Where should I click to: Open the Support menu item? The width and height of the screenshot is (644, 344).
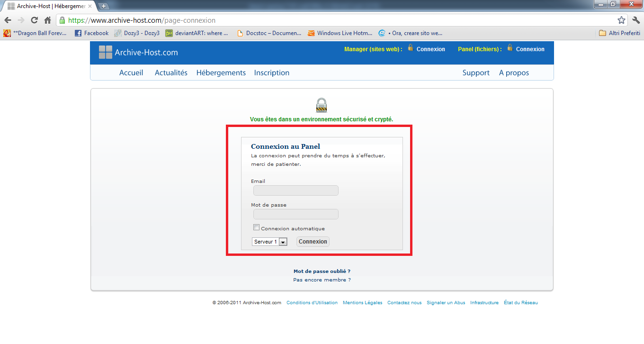pyautogui.click(x=476, y=72)
